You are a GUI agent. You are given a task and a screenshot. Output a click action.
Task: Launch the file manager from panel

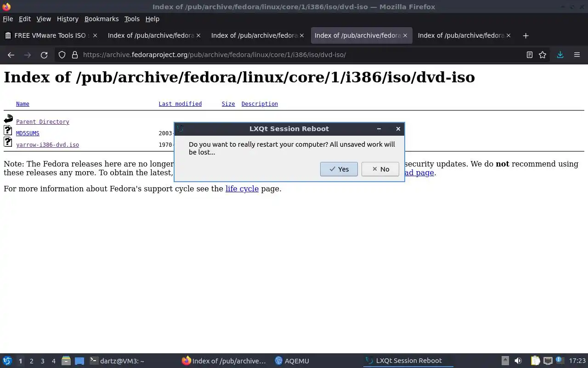tap(66, 361)
